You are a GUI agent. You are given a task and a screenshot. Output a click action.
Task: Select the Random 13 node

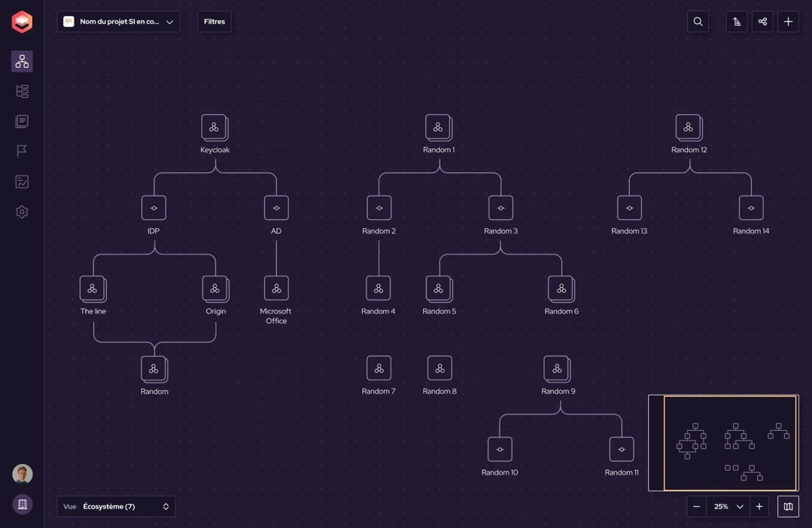[629, 208]
